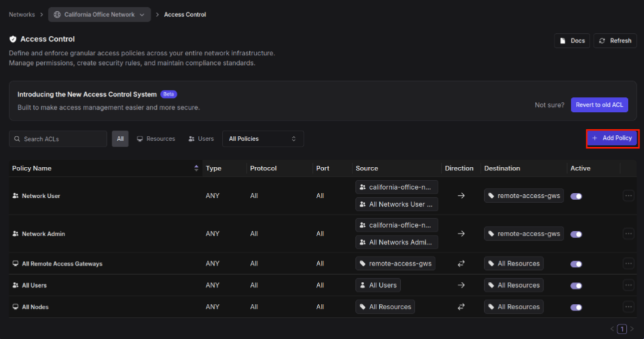Expand the All Policies filter dropdown
Image resolution: width=644 pixels, height=339 pixels.
262,139
